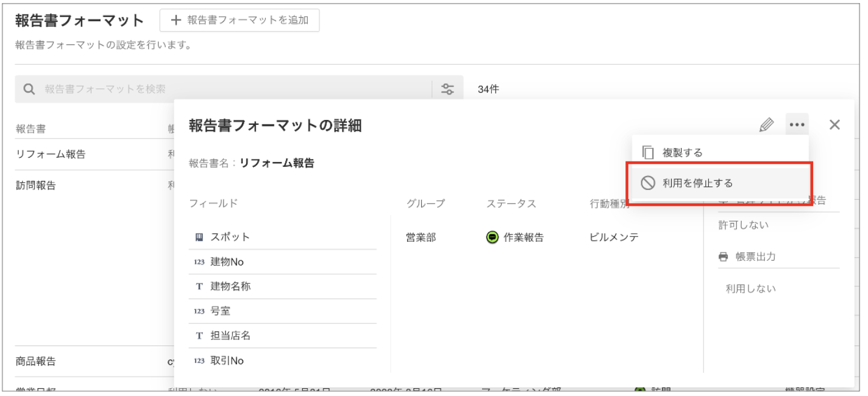Click the 123 number icon beside 取引No
The image size is (868, 396).
pyautogui.click(x=199, y=361)
